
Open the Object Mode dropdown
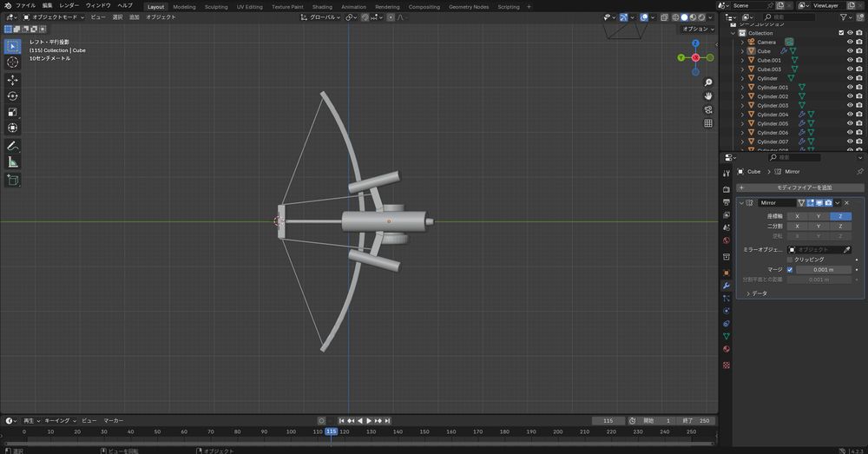54,17
